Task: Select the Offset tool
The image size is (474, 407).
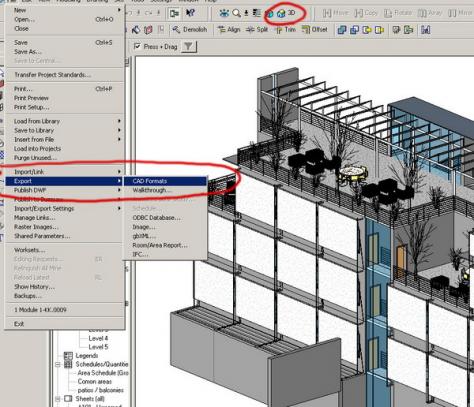Action: [x=315, y=30]
